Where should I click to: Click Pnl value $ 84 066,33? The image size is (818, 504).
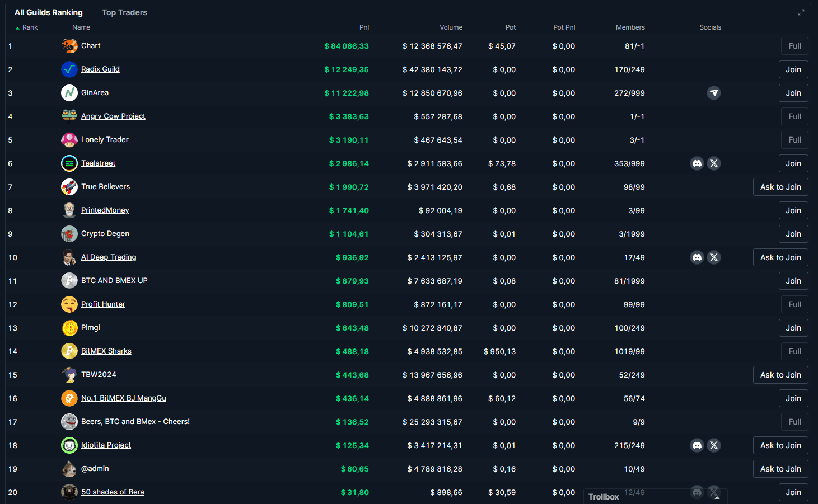click(x=347, y=46)
